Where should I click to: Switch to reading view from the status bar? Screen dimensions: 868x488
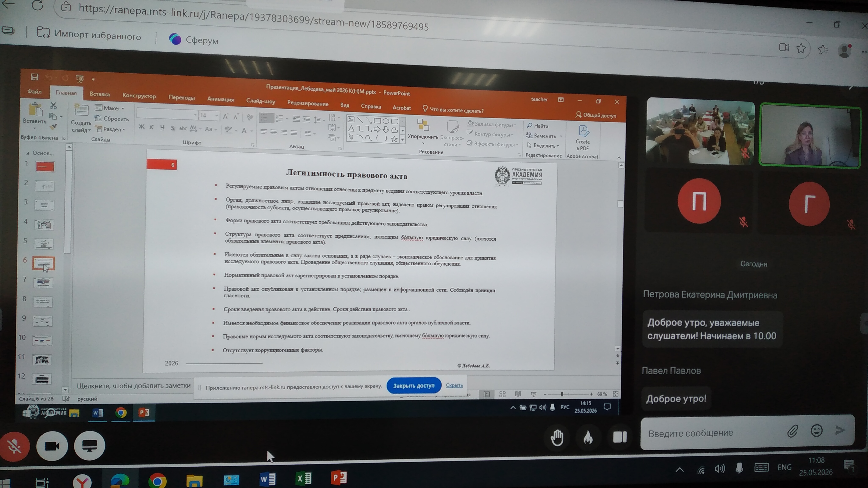click(x=518, y=394)
